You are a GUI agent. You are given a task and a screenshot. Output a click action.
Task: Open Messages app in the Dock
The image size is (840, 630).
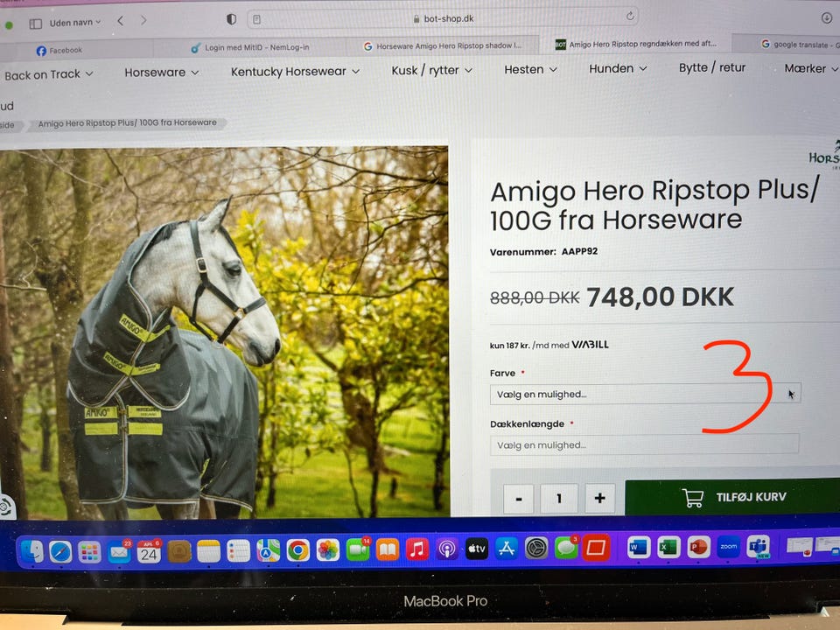coord(566,548)
